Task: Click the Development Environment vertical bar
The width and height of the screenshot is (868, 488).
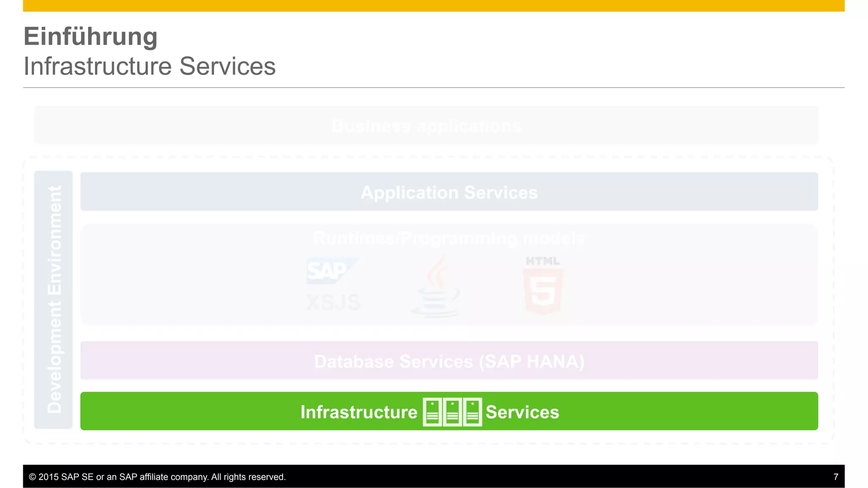Action: 53,299
